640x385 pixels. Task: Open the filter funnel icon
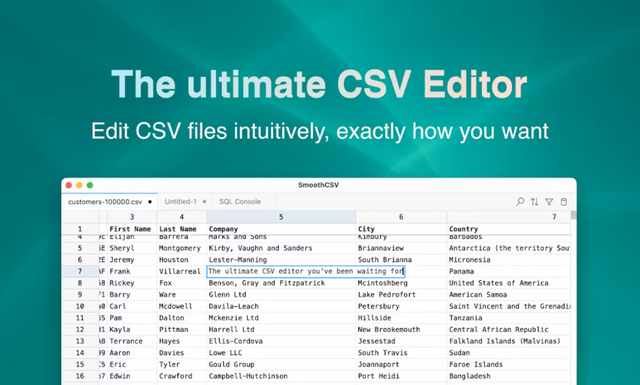coord(549,202)
